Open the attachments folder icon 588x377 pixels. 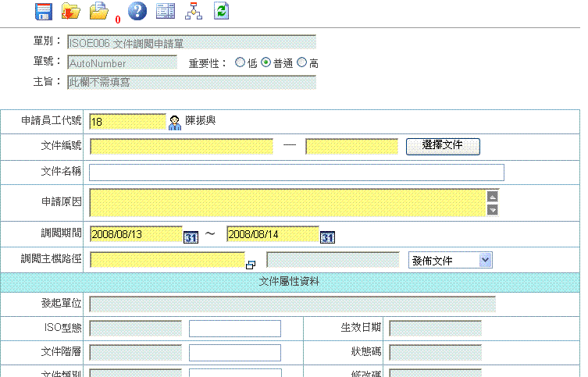tap(99, 11)
